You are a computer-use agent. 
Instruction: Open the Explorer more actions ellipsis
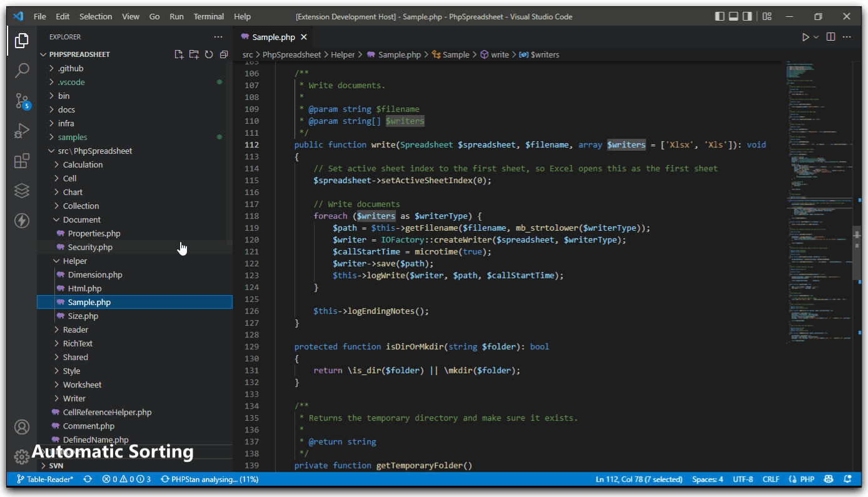[218, 37]
